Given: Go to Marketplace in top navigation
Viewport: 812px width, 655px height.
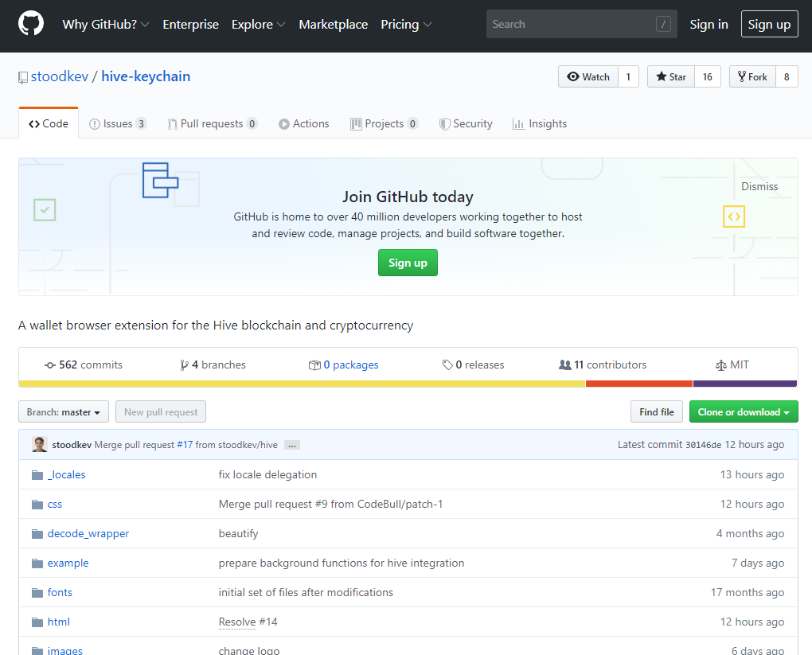Looking at the screenshot, I should point(333,25).
